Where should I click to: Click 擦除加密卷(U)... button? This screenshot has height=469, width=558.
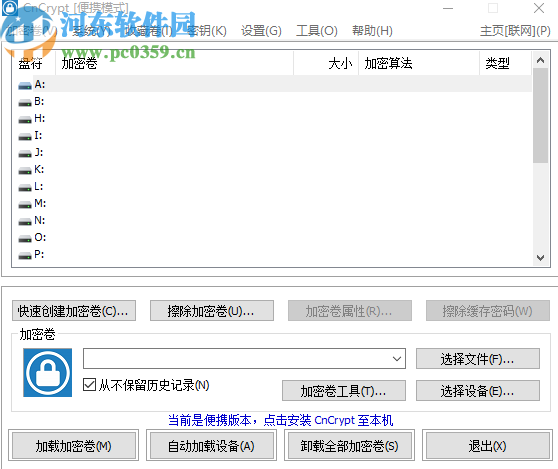[212, 311]
